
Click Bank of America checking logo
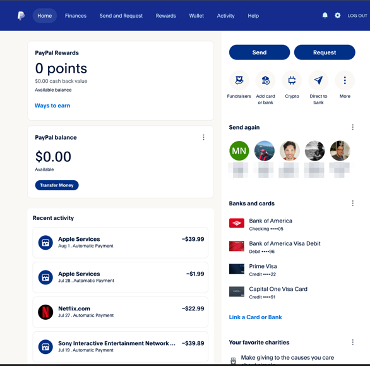[236, 223]
